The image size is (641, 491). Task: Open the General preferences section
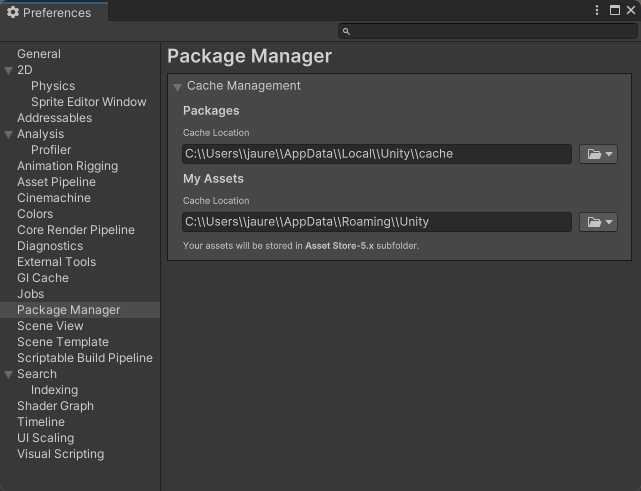[39, 54]
